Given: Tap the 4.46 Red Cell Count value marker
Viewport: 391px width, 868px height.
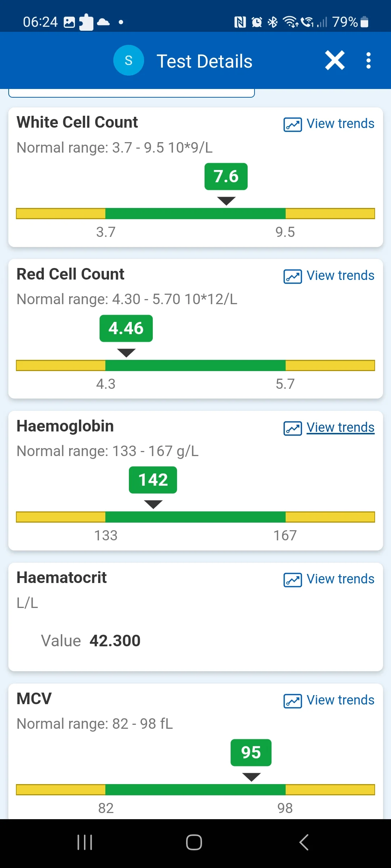Looking at the screenshot, I should [x=126, y=328].
